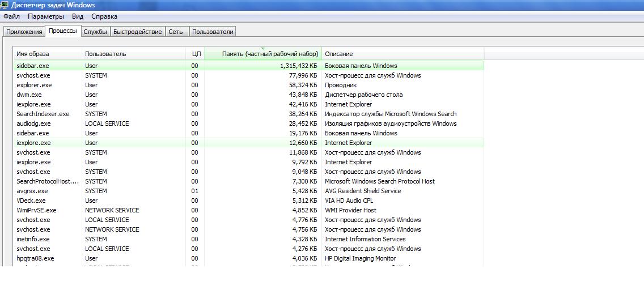
Task: Open the Справка menu
Action: [x=104, y=17]
